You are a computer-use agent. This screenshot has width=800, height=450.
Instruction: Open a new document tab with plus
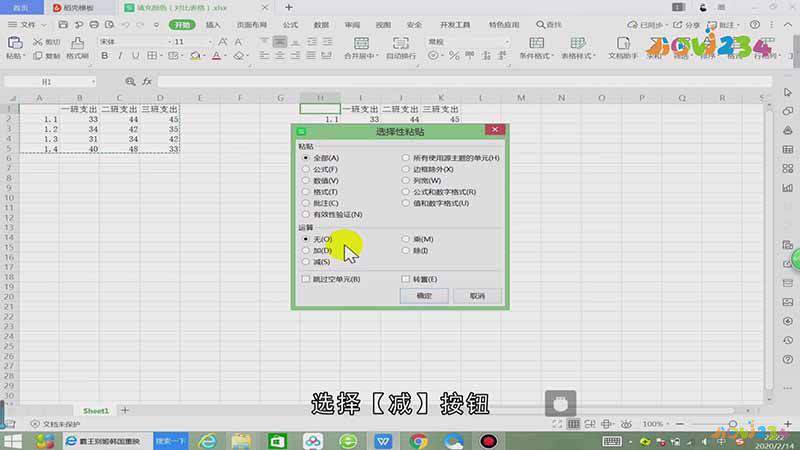point(289,7)
